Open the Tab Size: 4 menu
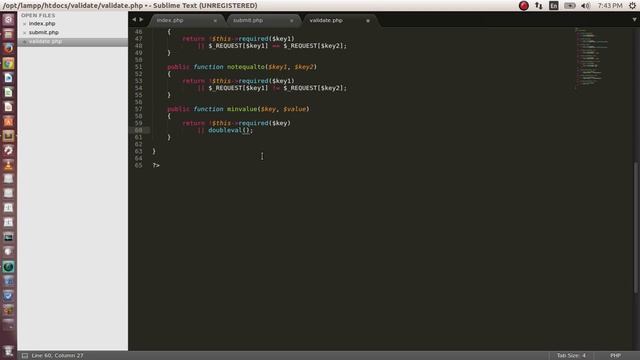 point(571,356)
